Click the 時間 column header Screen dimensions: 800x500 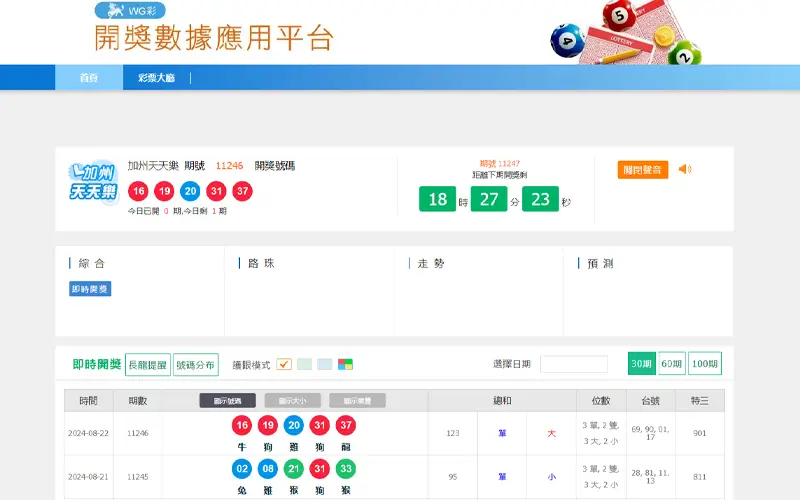(x=88, y=401)
